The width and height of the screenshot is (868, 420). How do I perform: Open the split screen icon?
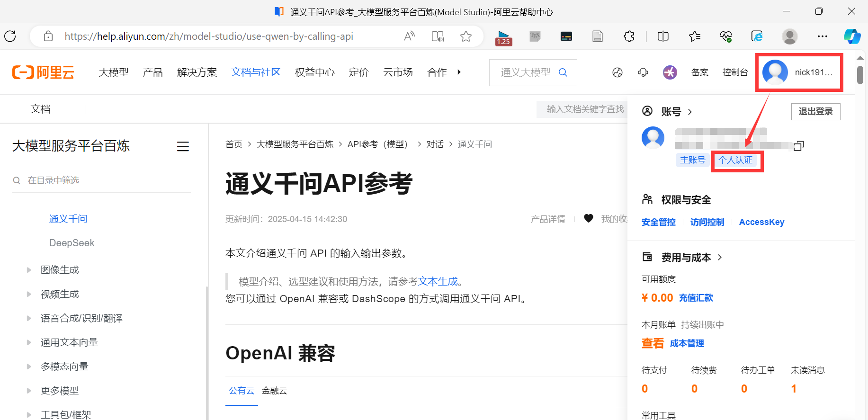point(663,36)
